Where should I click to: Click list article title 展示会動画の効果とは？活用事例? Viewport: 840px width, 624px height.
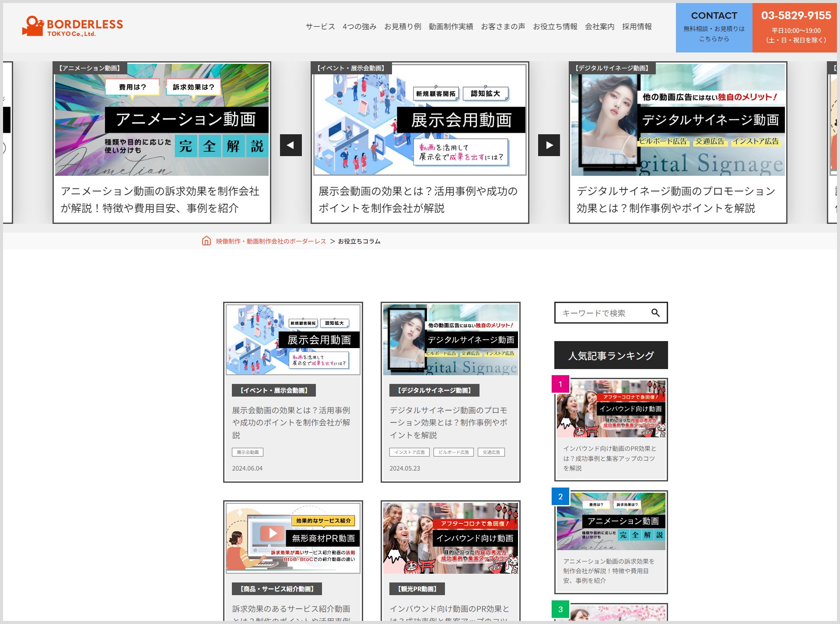(x=291, y=422)
